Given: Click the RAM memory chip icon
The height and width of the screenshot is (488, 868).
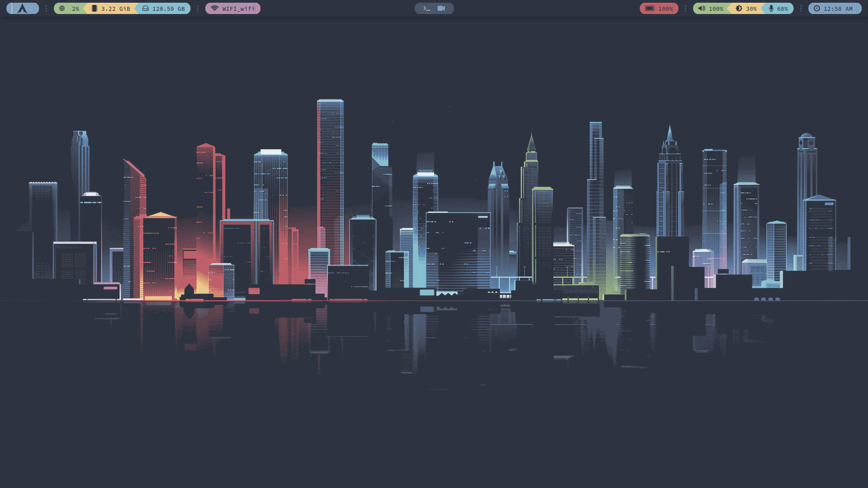Looking at the screenshot, I should (94, 9).
